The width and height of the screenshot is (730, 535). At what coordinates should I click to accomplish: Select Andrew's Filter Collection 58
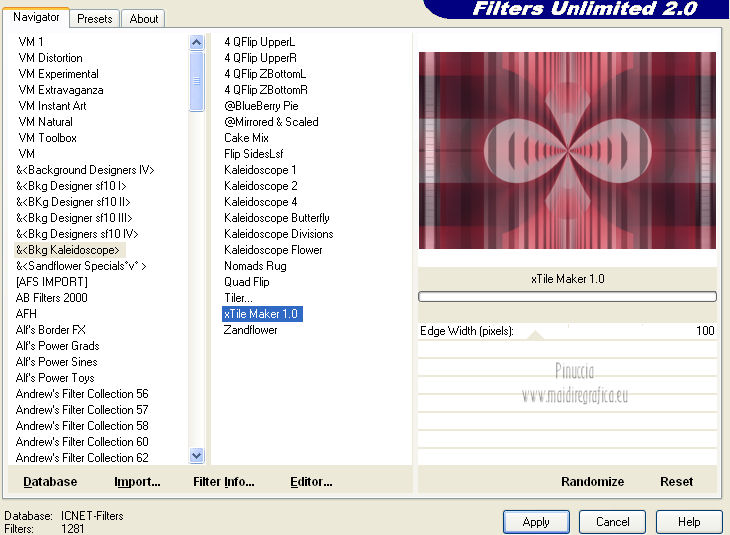[82, 426]
